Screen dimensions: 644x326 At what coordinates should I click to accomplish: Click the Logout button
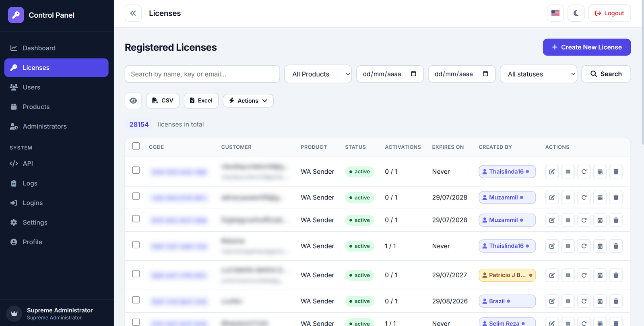[x=609, y=13]
